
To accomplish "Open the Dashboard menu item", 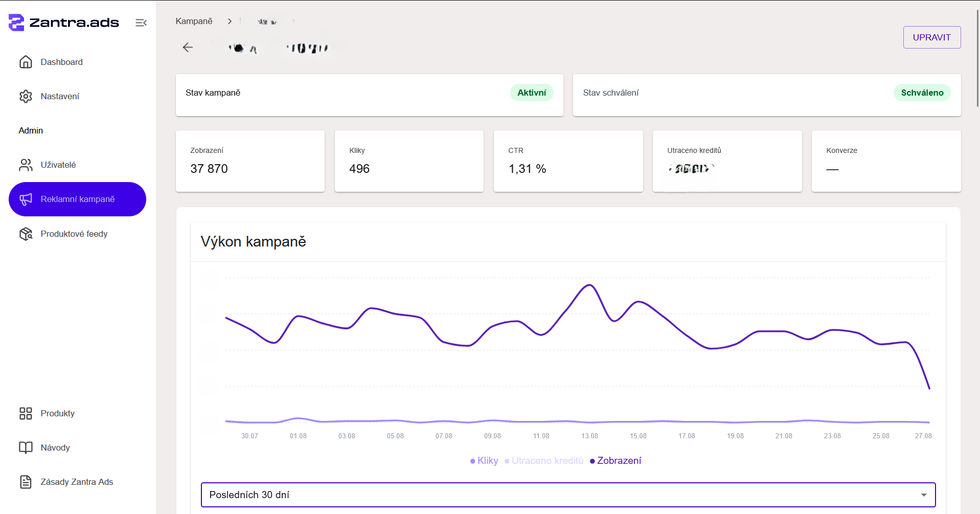I will [77, 62].
